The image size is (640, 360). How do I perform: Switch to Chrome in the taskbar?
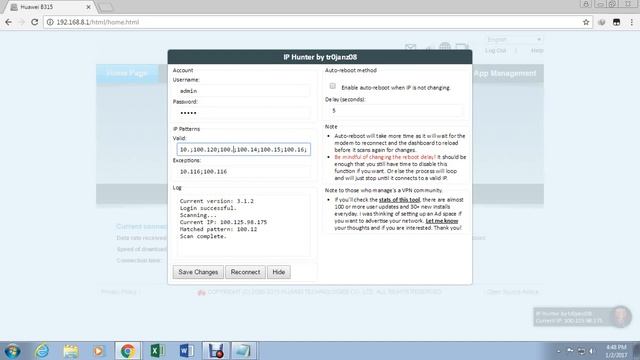tap(128, 351)
